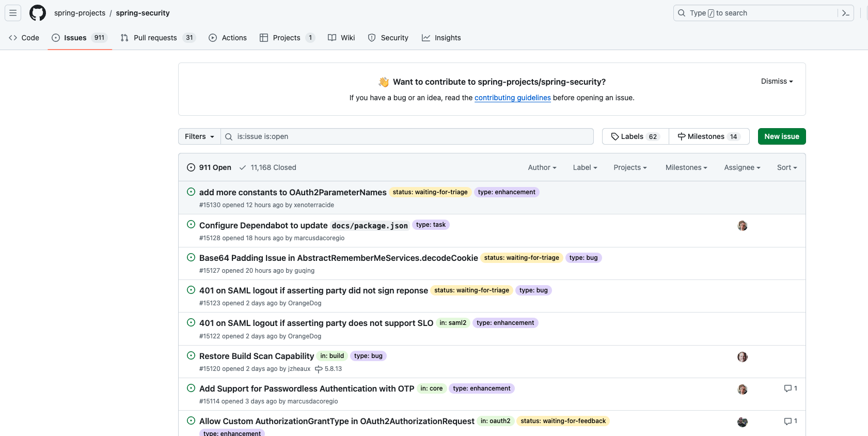Filter by 'type: task' label
The width and height of the screenshot is (868, 436).
tap(431, 225)
